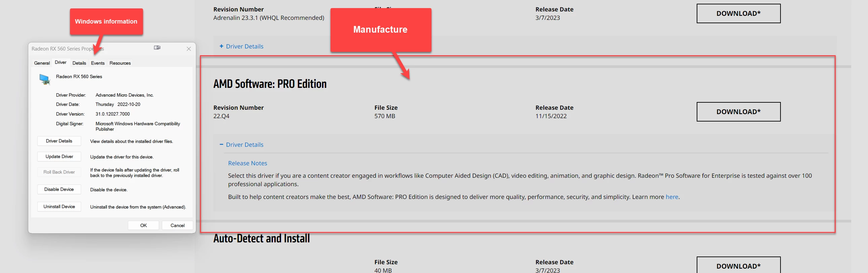Click Advanced Micro Devices, Inc. provider text

(x=125, y=95)
